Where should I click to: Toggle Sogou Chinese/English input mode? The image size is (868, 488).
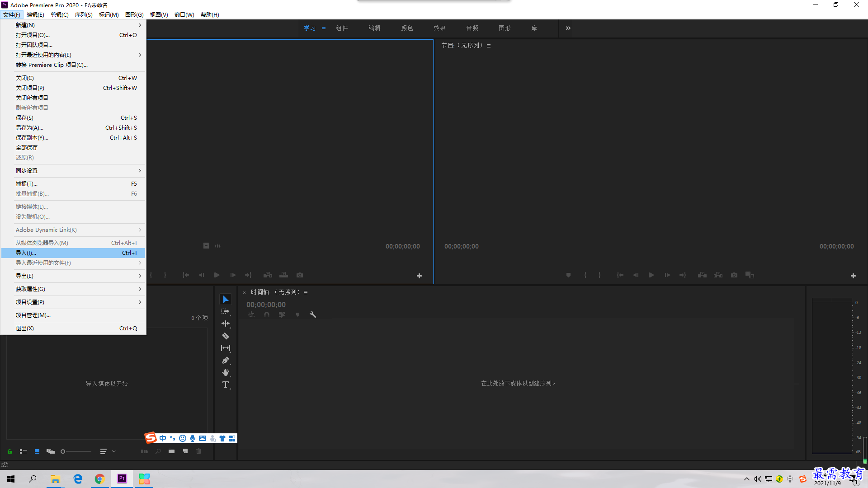[163, 438]
